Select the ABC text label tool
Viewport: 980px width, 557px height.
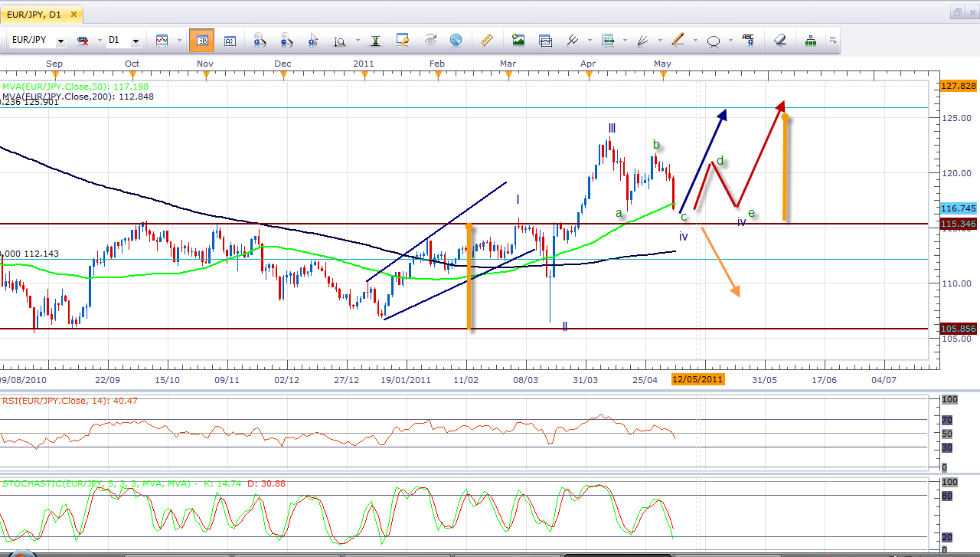(x=748, y=40)
